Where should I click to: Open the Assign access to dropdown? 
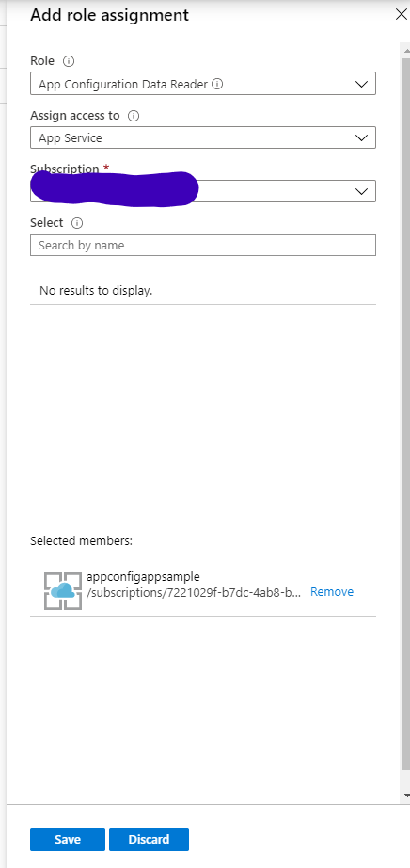[x=203, y=137]
